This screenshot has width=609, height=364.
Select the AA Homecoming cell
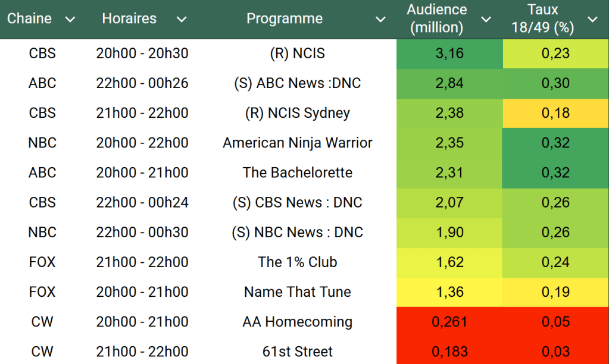[297, 322]
